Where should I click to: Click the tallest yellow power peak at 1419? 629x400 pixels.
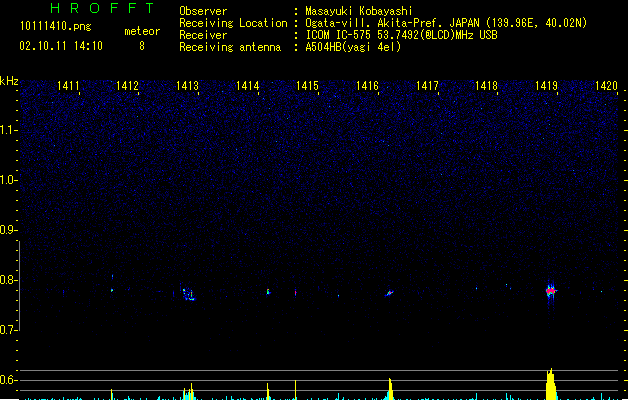coord(551,384)
